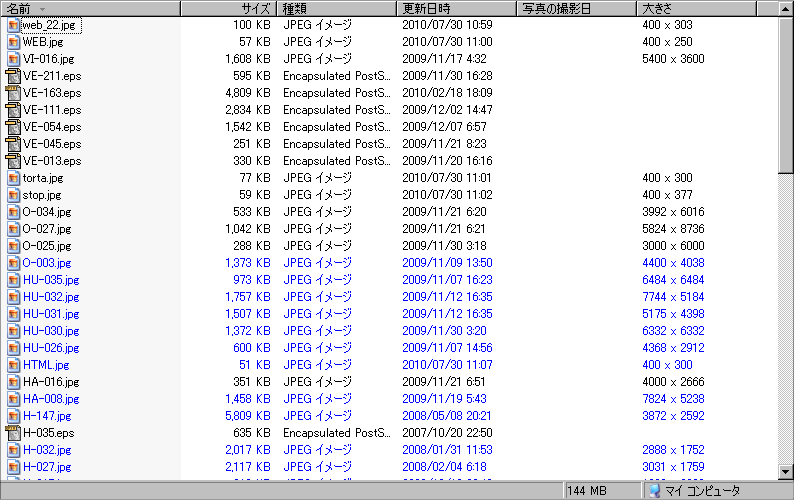Click the VE-211.eps file icon
This screenshot has width=794, height=500.
coord(13,76)
